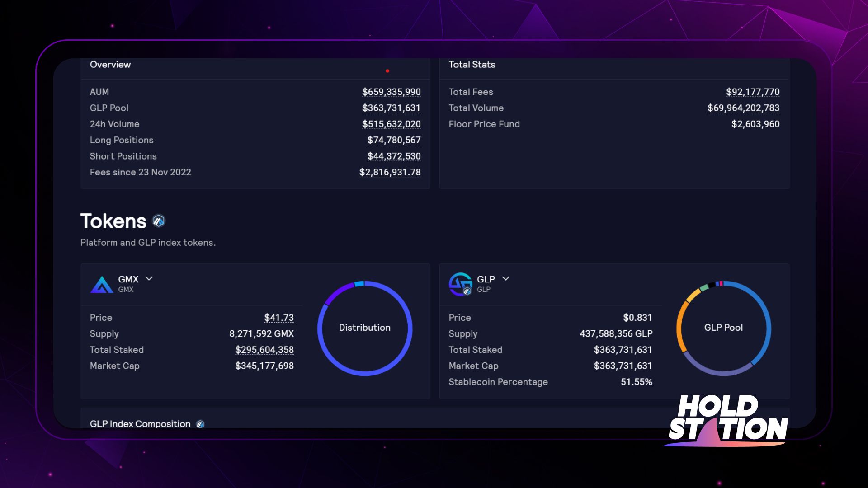Click the Distribution donut chart icon
Screen dimensions: 868x488
(x=365, y=328)
